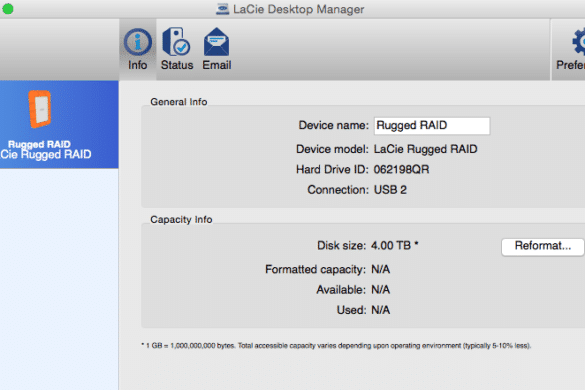
Task: Click the Email label in toolbar
Action: (x=217, y=65)
